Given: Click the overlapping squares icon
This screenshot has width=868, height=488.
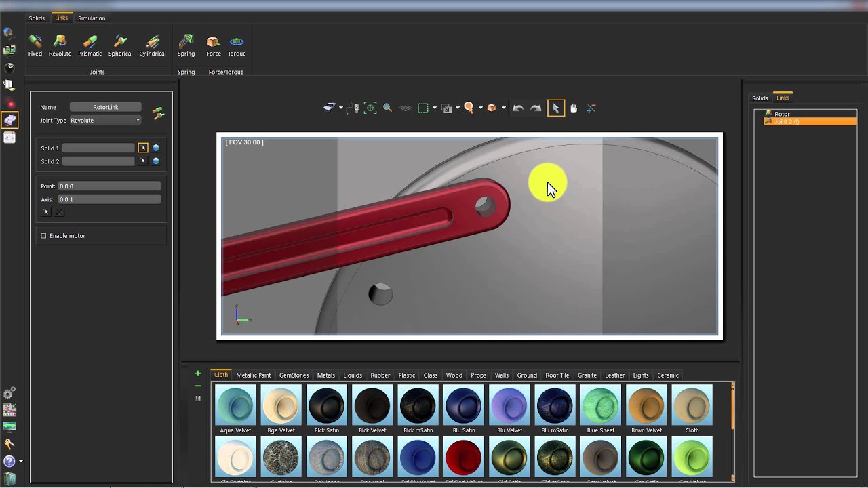Looking at the screenshot, I should [446, 108].
